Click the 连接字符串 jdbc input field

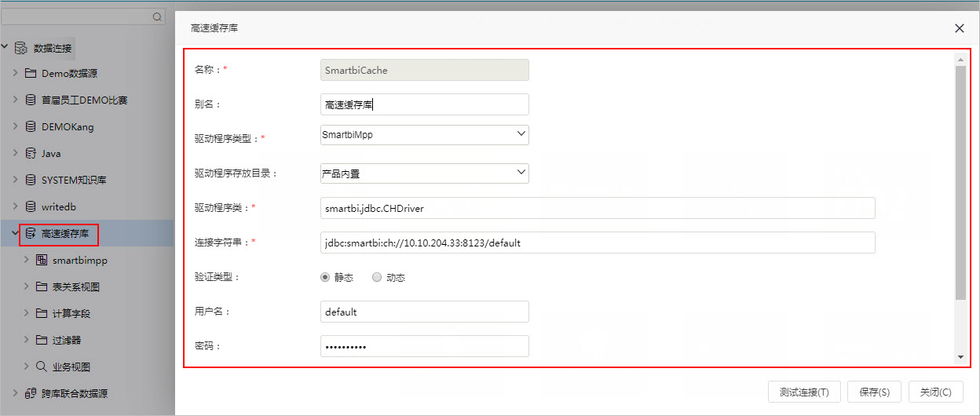[x=598, y=243]
